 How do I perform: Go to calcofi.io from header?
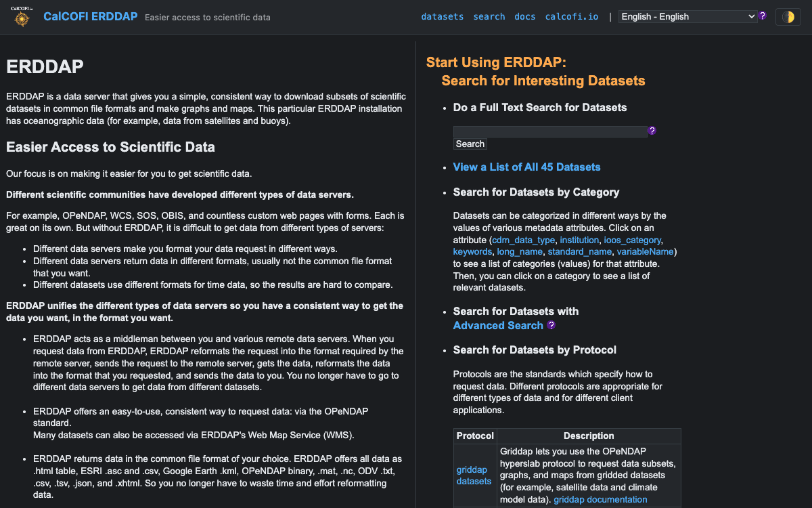point(572,16)
